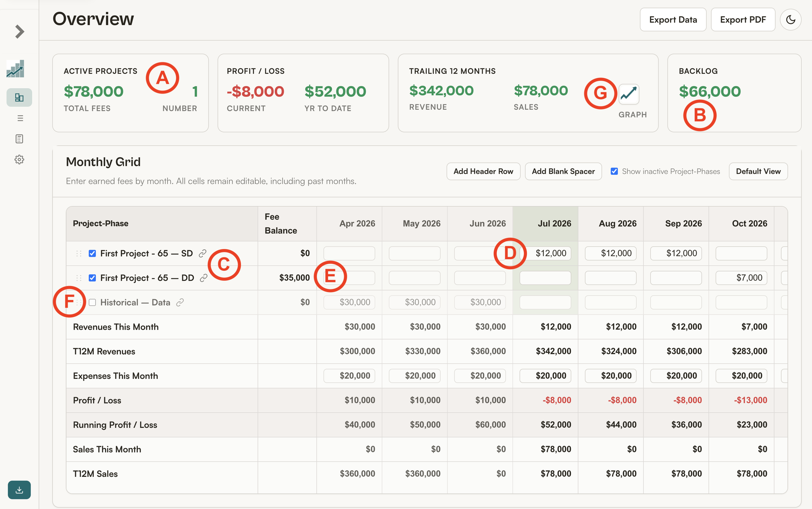Image resolution: width=812 pixels, height=509 pixels.
Task: Click Historical row Jun 2026 $30,000 field
Action: coord(480,302)
